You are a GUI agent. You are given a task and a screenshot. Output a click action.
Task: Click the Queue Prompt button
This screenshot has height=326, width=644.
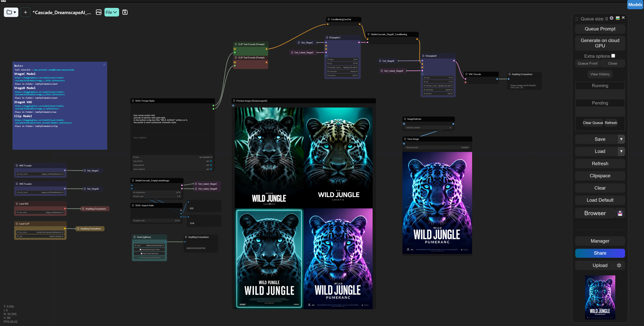600,29
